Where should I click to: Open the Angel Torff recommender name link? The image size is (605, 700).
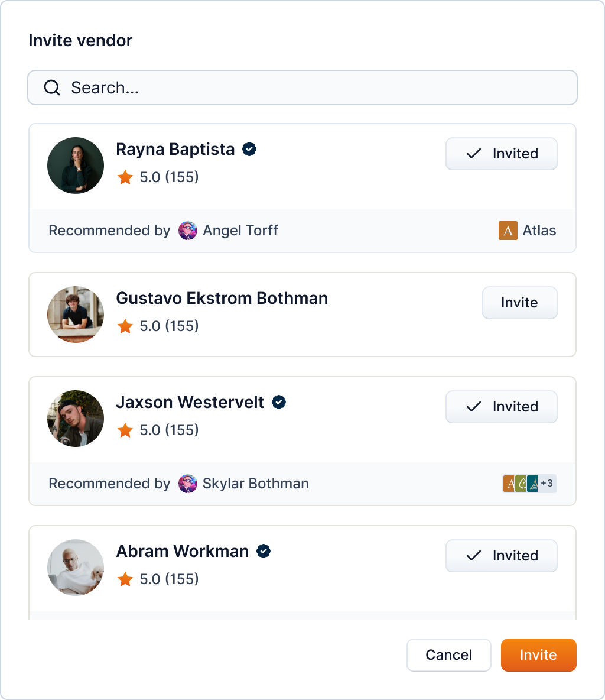point(240,231)
